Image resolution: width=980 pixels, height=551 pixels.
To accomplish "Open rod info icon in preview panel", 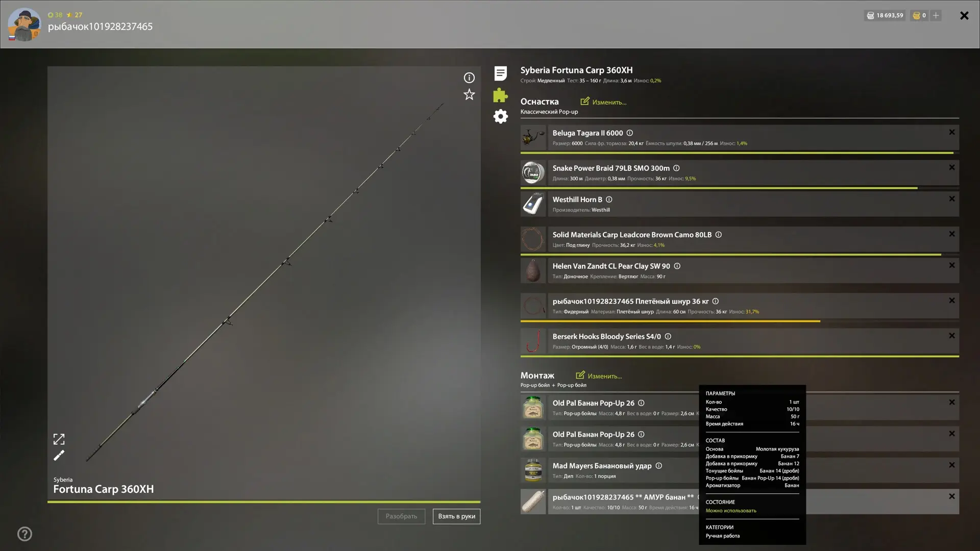I will [x=469, y=78].
